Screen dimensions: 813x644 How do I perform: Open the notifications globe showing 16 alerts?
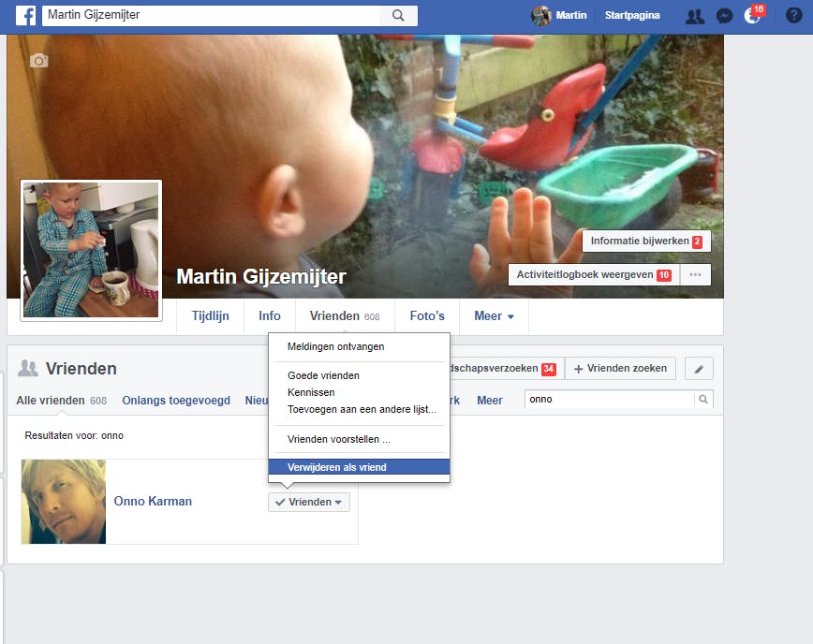[753, 16]
